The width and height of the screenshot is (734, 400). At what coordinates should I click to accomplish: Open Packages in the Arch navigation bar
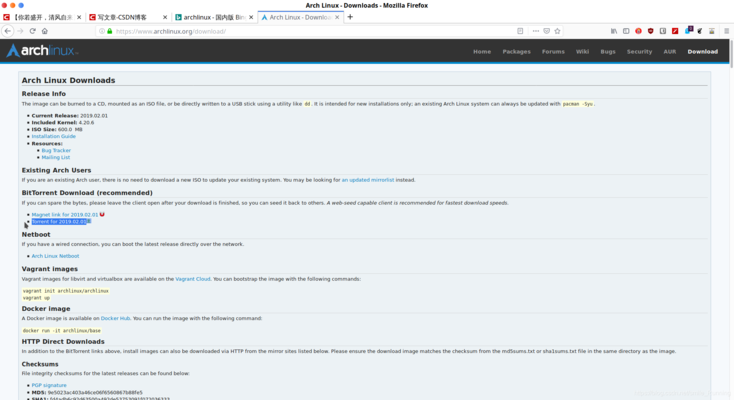[516, 51]
